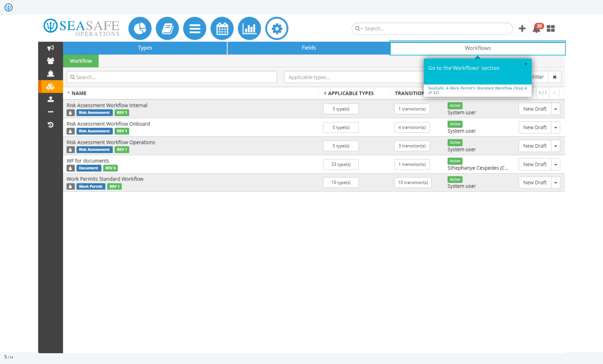Click the SeaSafe Work Permit tour link in tooltip

[477, 90]
